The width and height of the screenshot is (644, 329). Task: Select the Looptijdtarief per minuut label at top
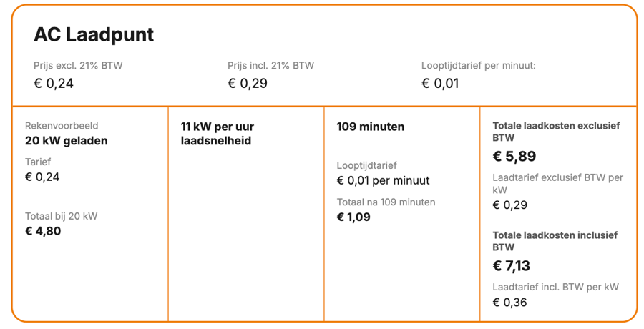[x=478, y=65]
